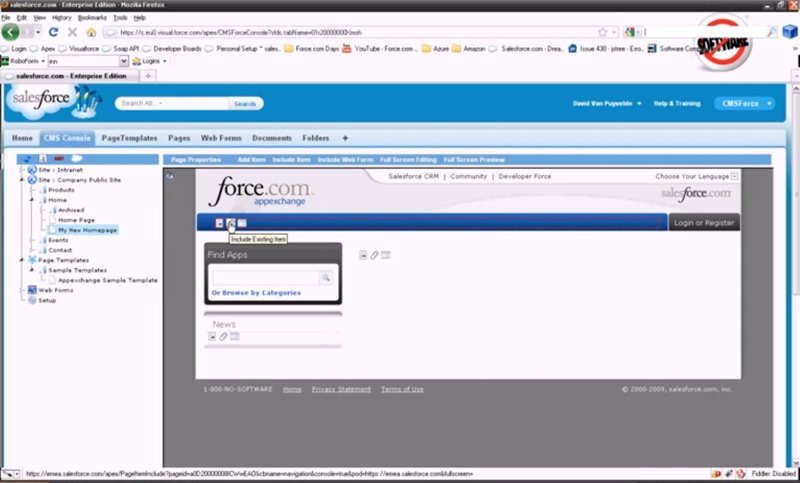Open the Help & Training link
This screenshot has width=800, height=483.
point(677,104)
